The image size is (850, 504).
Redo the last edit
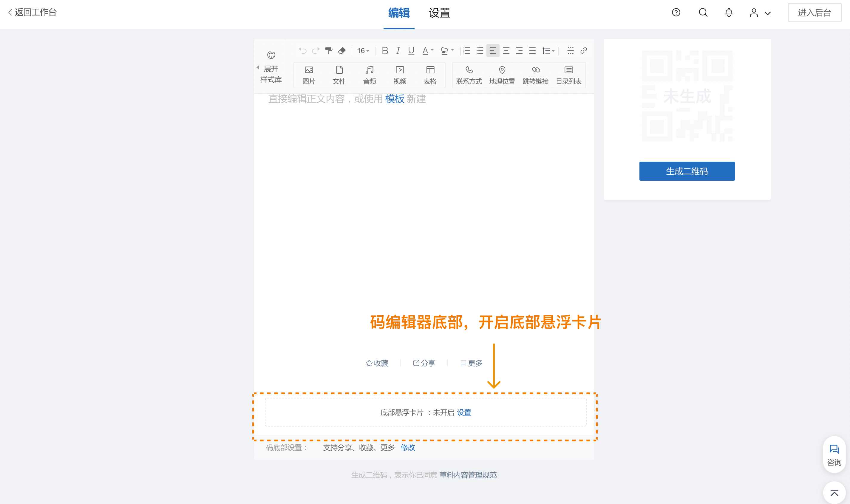(316, 51)
